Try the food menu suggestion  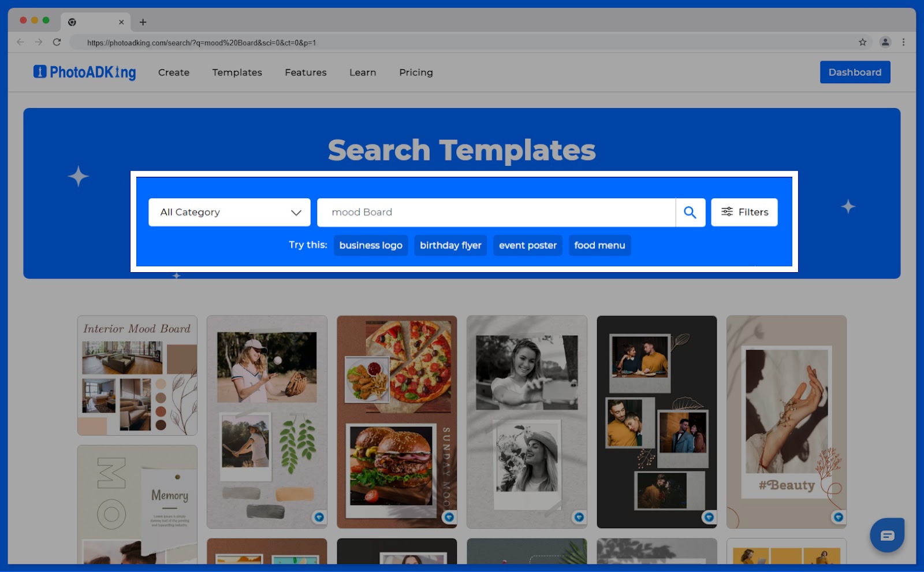pos(599,246)
